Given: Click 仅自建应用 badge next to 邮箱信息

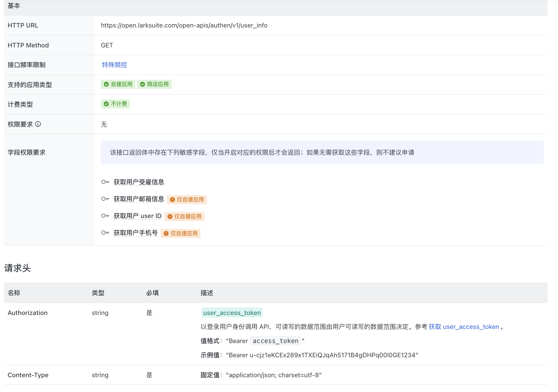Looking at the screenshot, I should point(187,200).
